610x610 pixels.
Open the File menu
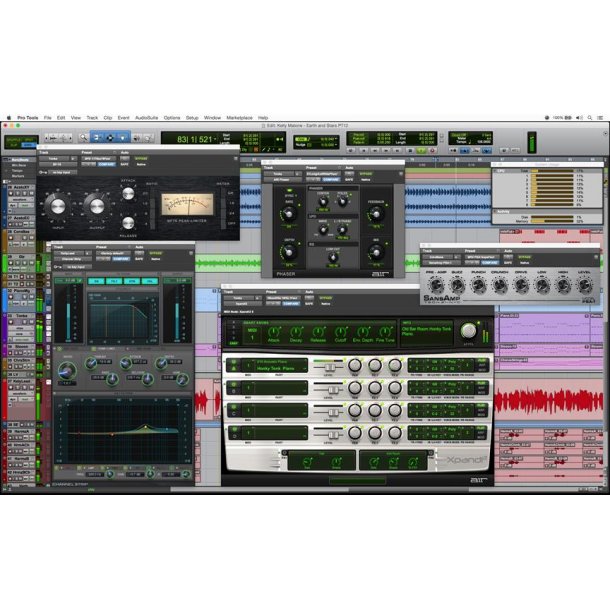[x=47, y=117]
